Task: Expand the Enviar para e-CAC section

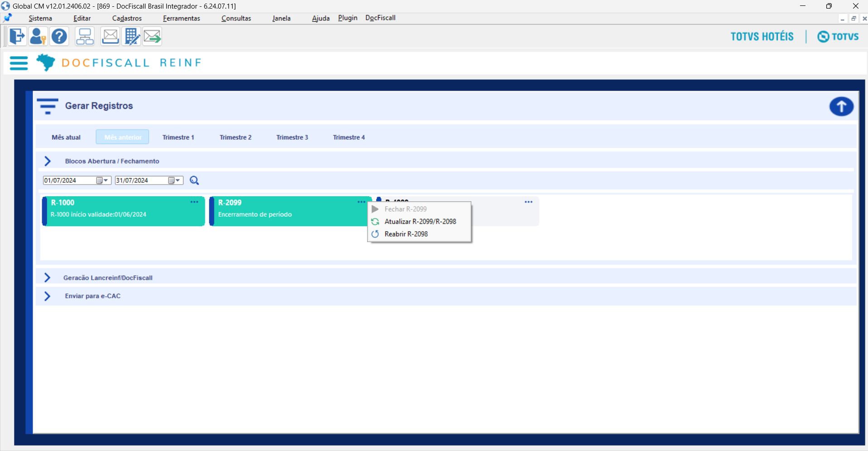Action: (x=48, y=296)
